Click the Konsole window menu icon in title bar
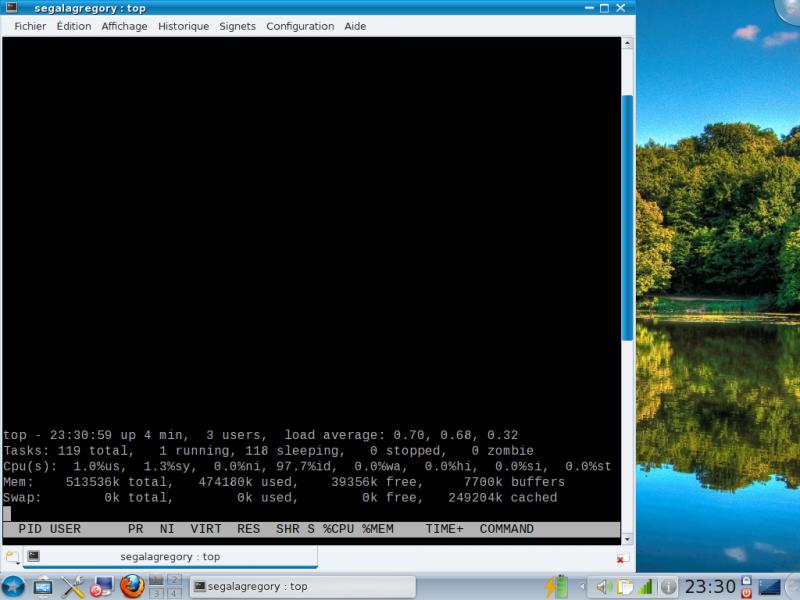Image resolution: width=800 pixels, height=600 pixels. pos(11,7)
